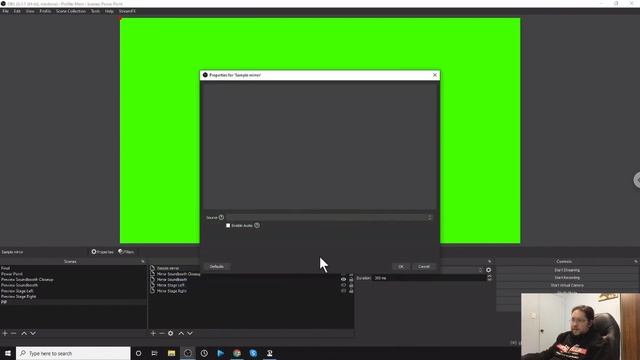Viewport: 640px width, 360px height.
Task: Move the scene down in the list
Action: coord(33,333)
